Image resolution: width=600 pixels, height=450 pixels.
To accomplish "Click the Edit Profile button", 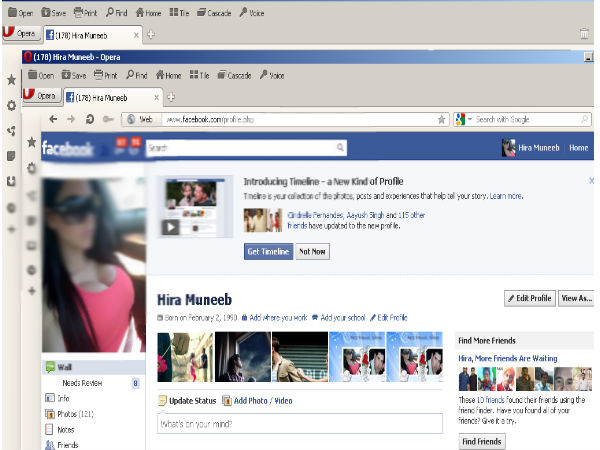I will [x=530, y=298].
